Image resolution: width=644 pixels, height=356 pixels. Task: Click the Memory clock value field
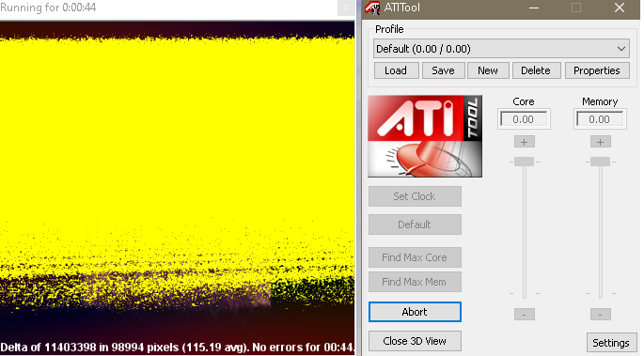(600, 119)
